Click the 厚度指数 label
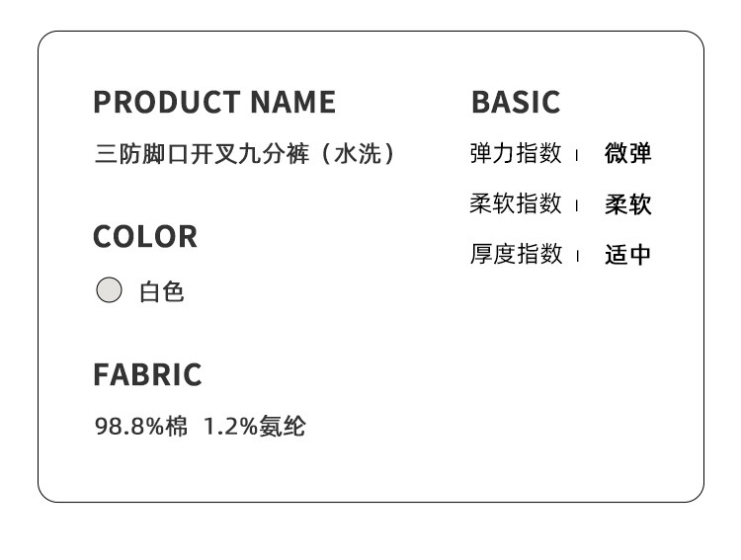 coord(516,254)
